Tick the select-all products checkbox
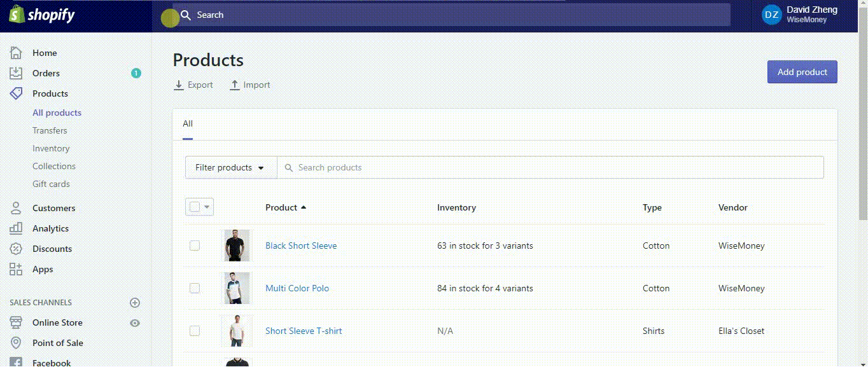Viewport: 868px width, 367px height. pos(195,207)
